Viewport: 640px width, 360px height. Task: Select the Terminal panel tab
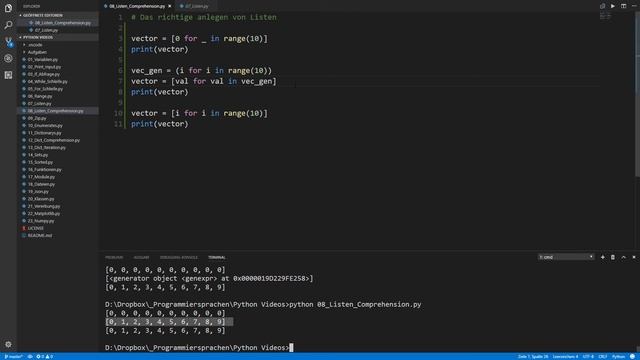217,257
